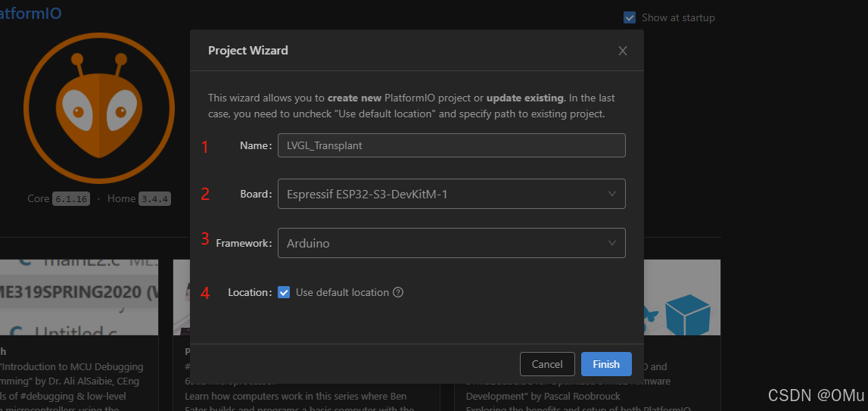Open the Framework dropdown showing Arduino

point(452,243)
